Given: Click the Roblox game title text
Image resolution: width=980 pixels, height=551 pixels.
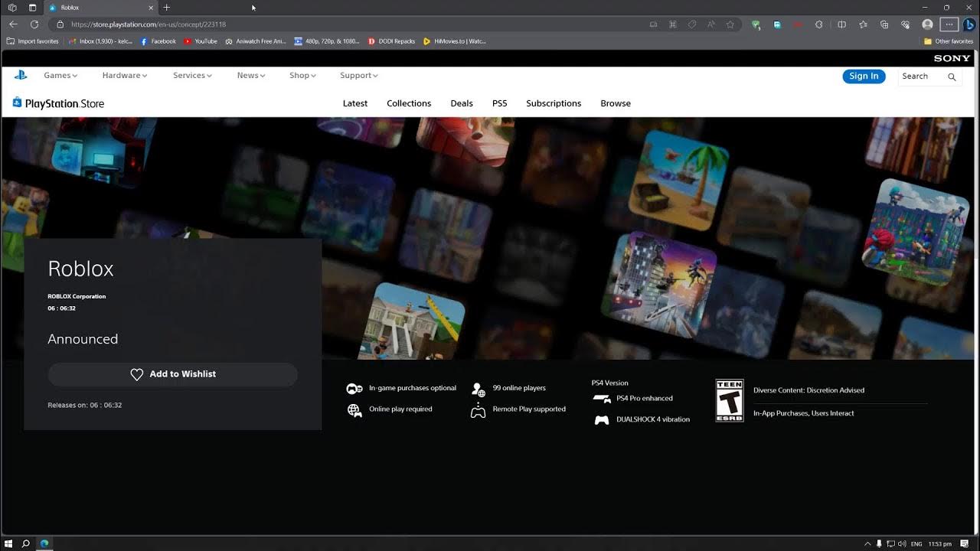Looking at the screenshot, I should coord(80,269).
